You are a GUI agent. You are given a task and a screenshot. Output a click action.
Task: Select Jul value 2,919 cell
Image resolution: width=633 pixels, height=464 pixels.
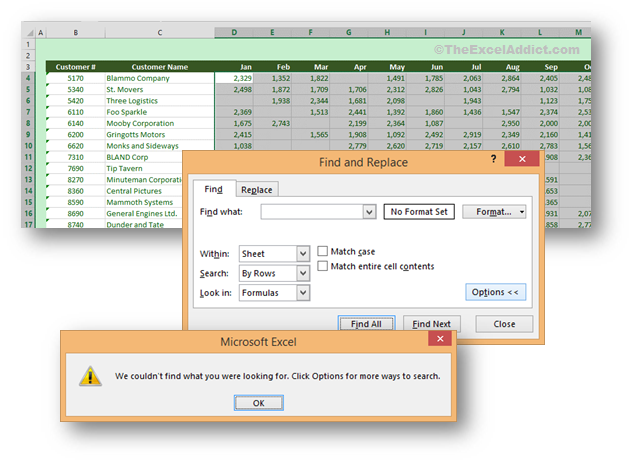pyautogui.click(x=463, y=134)
